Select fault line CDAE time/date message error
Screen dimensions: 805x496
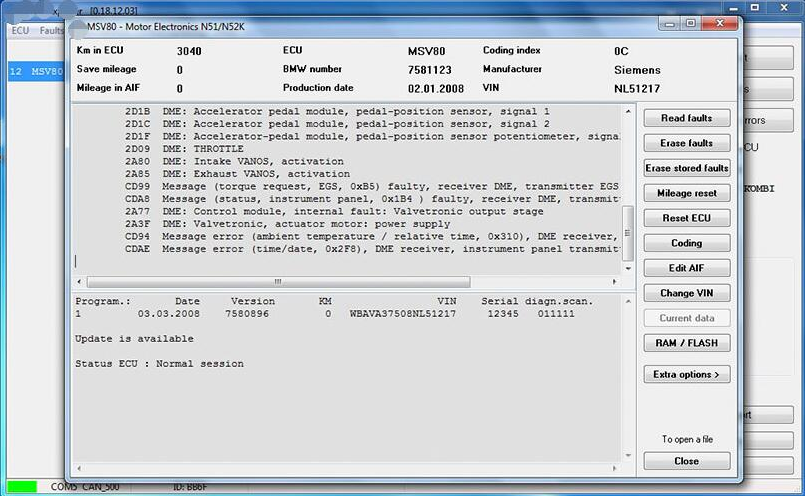[372, 249]
